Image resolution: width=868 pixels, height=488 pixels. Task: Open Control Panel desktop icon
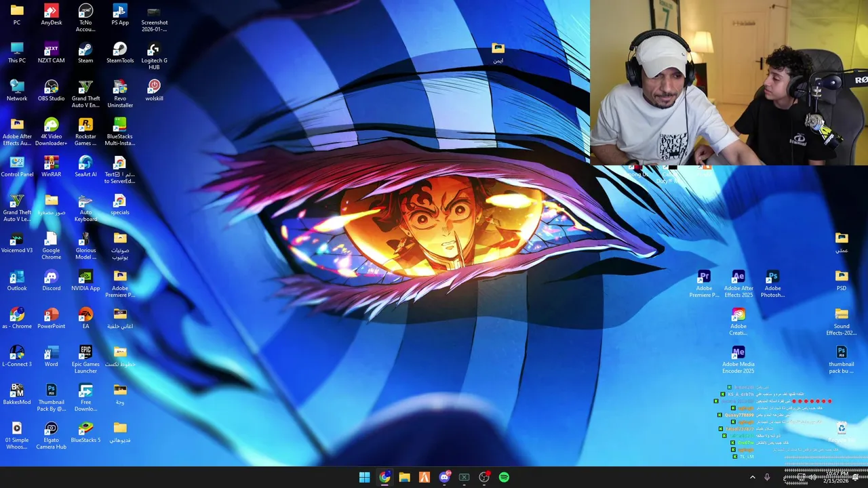(x=17, y=167)
